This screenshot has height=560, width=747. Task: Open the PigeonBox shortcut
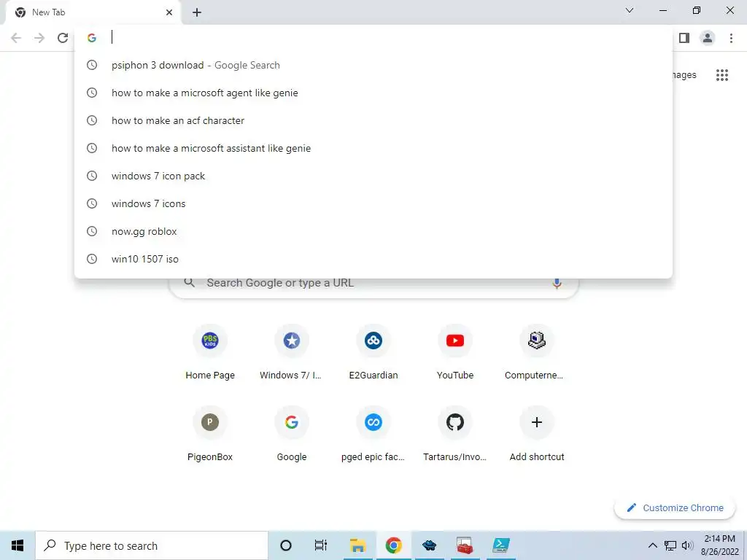coord(210,434)
